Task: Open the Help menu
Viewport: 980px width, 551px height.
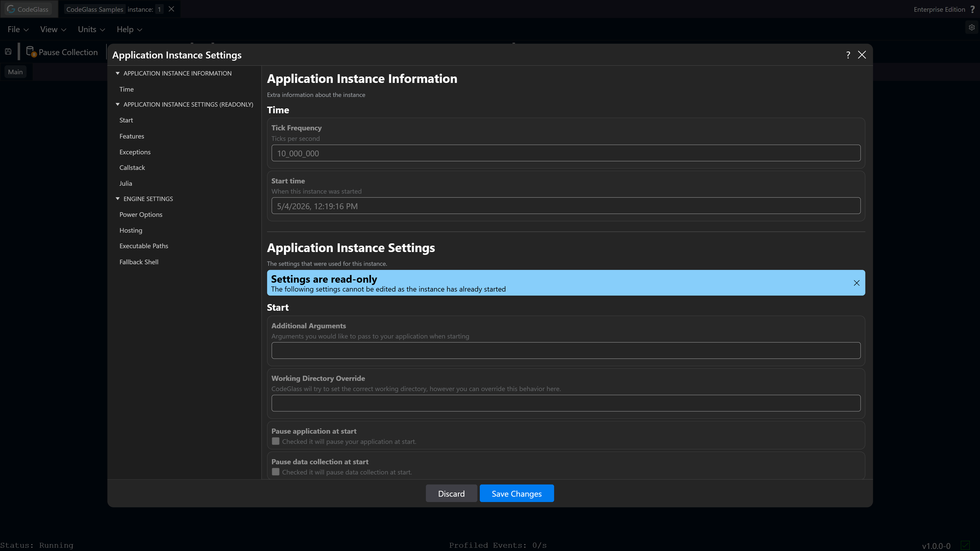Action: tap(129, 29)
